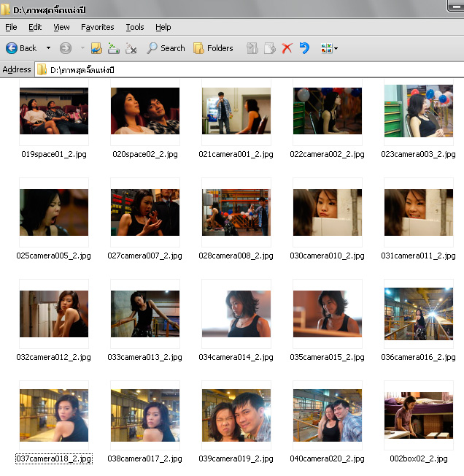Click file name text 028camera008_2.jpg

[236, 256]
